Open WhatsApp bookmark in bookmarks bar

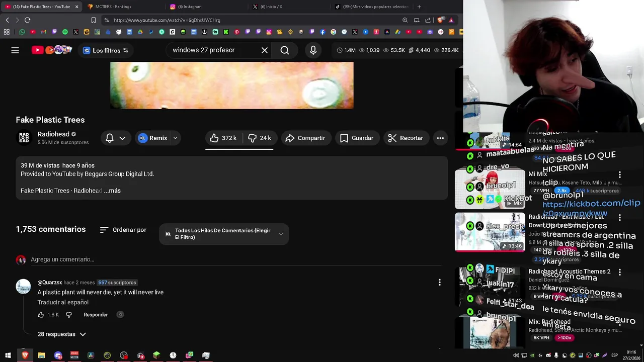point(22,32)
